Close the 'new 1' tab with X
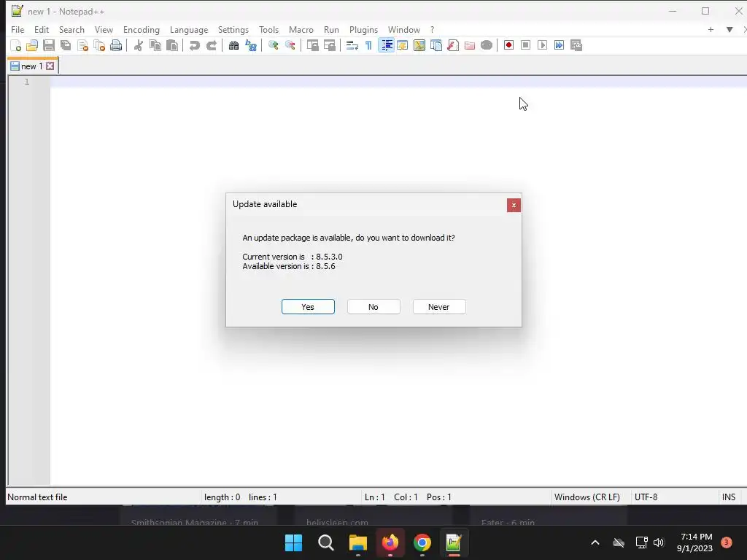Viewport: 747px width, 560px height. point(50,66)
